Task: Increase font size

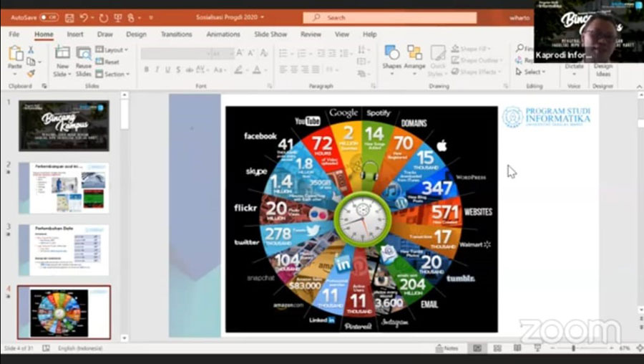Action: (240, 52)
